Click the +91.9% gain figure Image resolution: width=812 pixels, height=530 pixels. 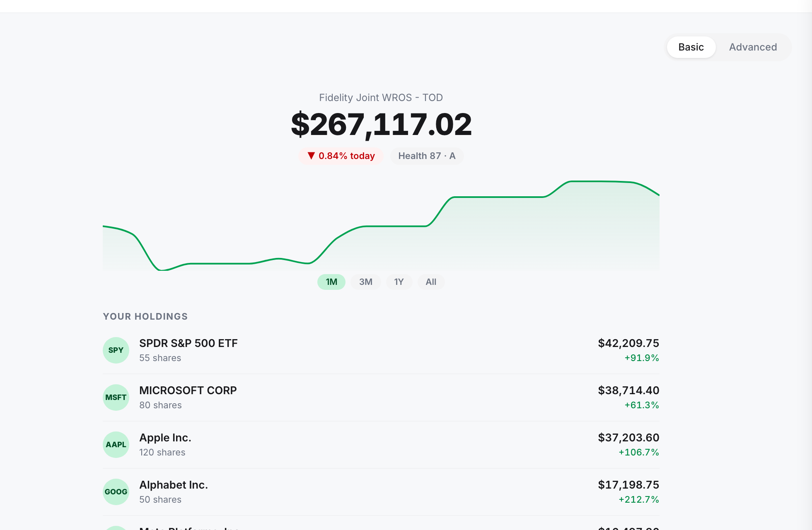coord(642,358)
